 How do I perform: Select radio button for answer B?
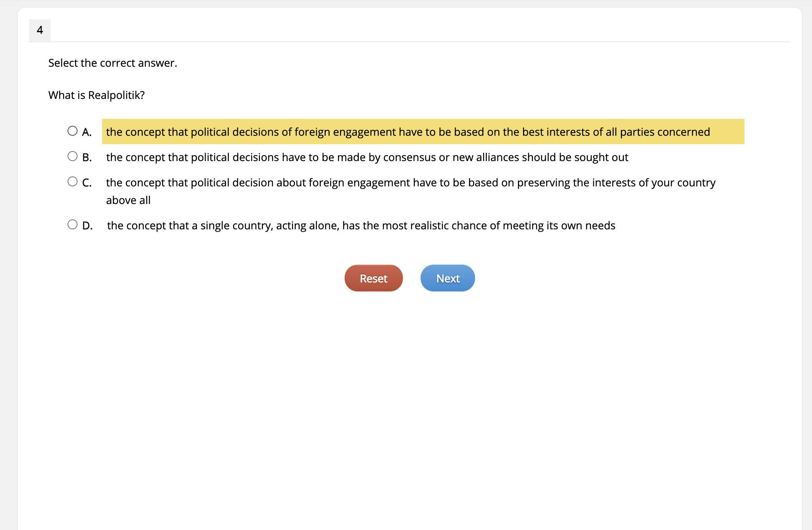tap(72, 156)
